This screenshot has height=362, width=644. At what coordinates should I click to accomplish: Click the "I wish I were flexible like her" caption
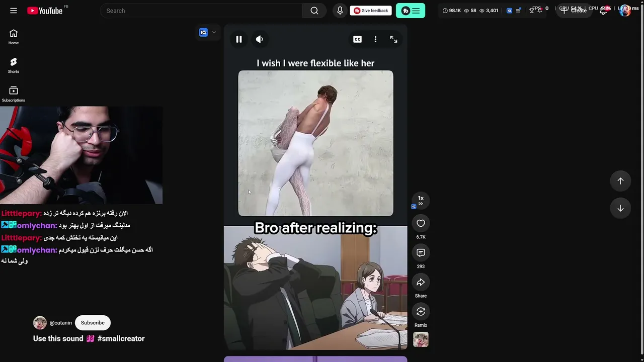[315, 63]
